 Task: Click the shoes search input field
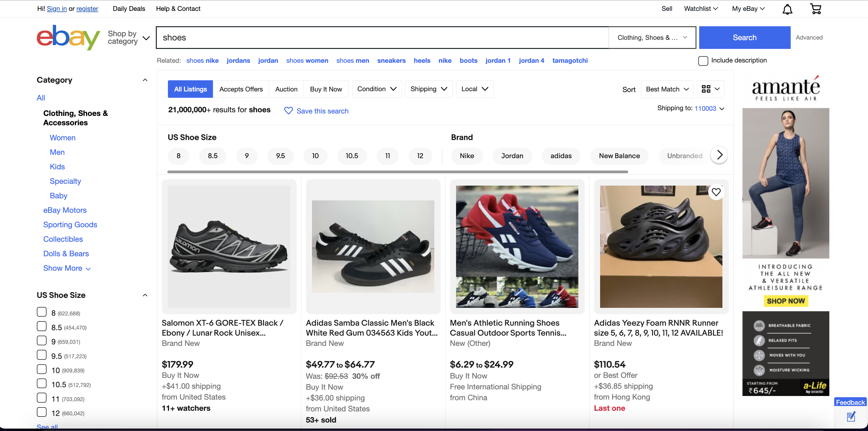(371, 37)
